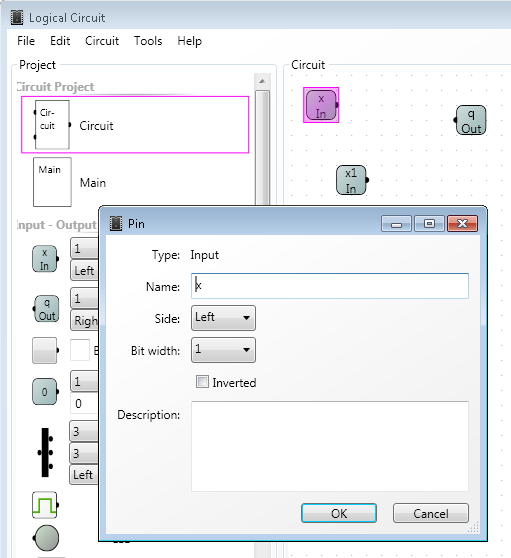Open the Left dropdown beside the splitter
This screenshot has height=558, width=511.
[84, 474]
